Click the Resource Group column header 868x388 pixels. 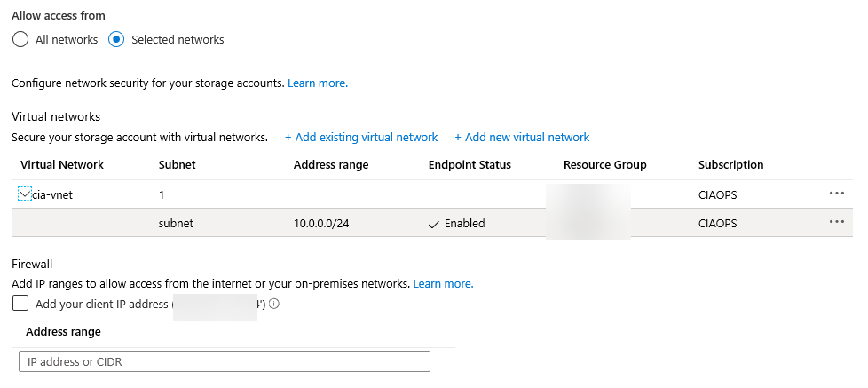point(604,165)
